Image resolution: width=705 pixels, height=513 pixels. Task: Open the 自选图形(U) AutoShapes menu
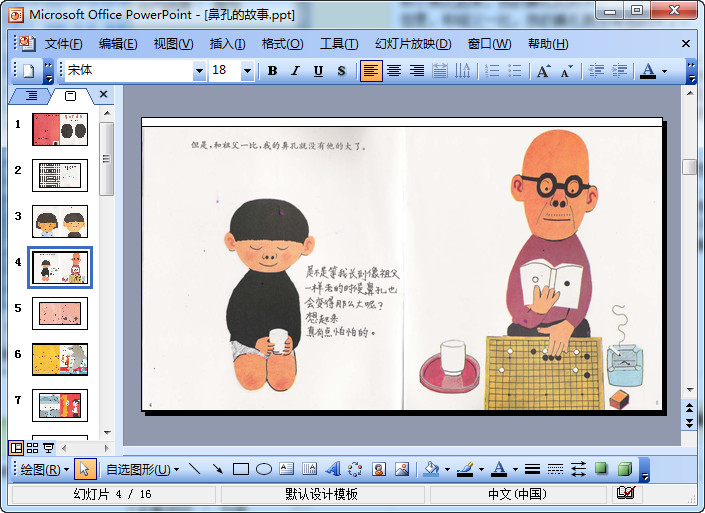tap(143, 470)
